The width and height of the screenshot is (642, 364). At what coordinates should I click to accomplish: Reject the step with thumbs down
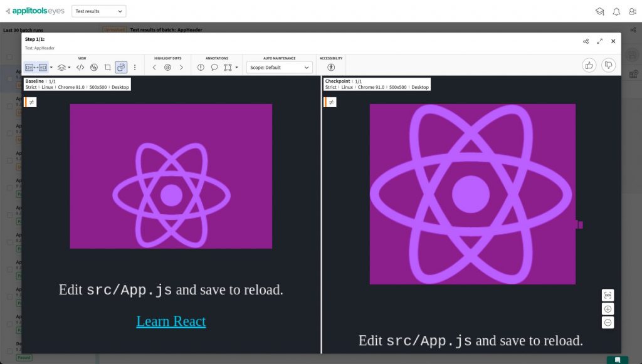(x=608, y=65)
